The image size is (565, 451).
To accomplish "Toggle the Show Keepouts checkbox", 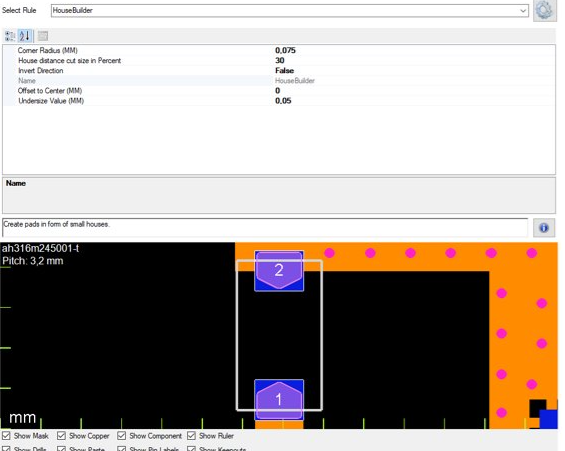I will [191, 448].
